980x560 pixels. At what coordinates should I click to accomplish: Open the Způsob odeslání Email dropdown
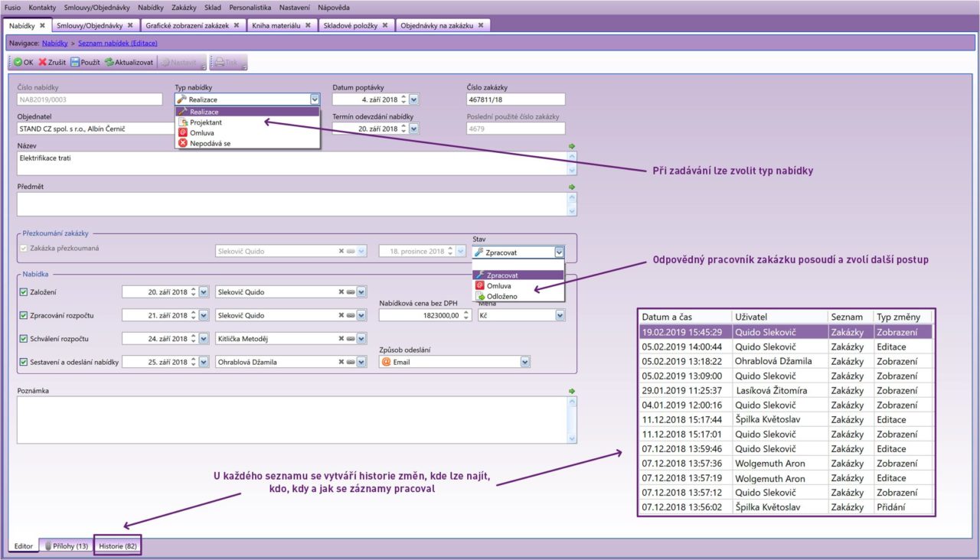[x=525, y=362]
